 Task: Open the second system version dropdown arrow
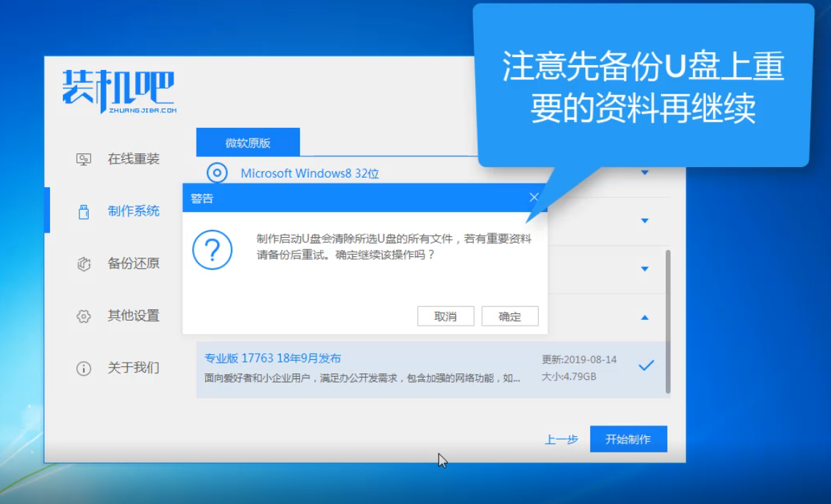[x=645, y=221]
